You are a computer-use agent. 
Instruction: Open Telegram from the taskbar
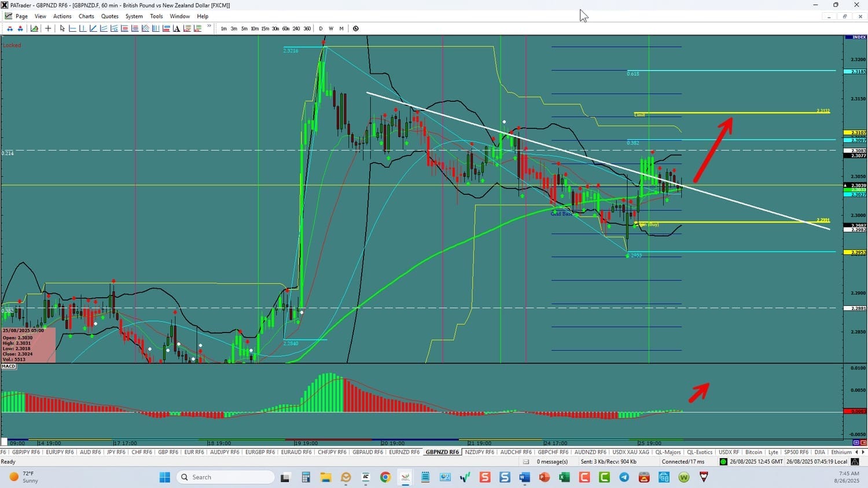click(x=624, y=477)
